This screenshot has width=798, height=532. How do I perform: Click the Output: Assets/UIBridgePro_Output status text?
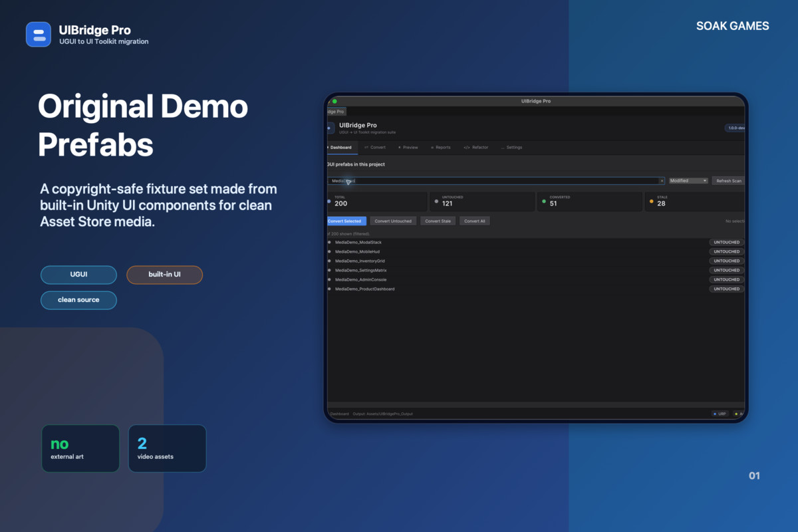point(383,414)
